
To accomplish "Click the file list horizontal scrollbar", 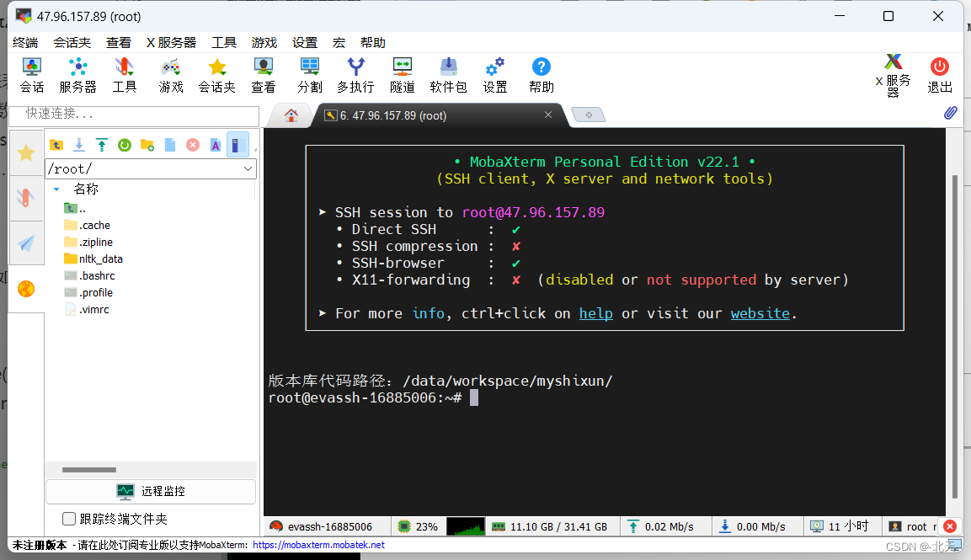I will [x=89, y=470].
